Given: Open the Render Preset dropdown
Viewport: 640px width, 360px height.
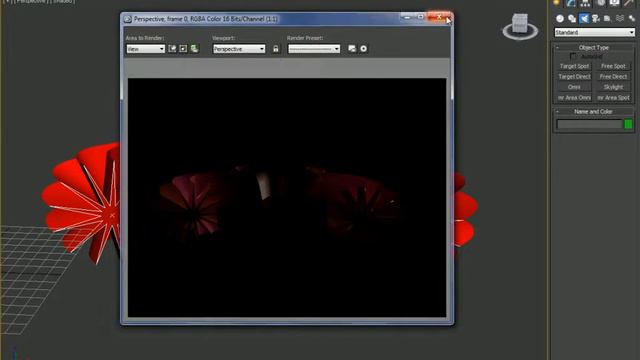Looking at the screenshot, I should (314, 49).
